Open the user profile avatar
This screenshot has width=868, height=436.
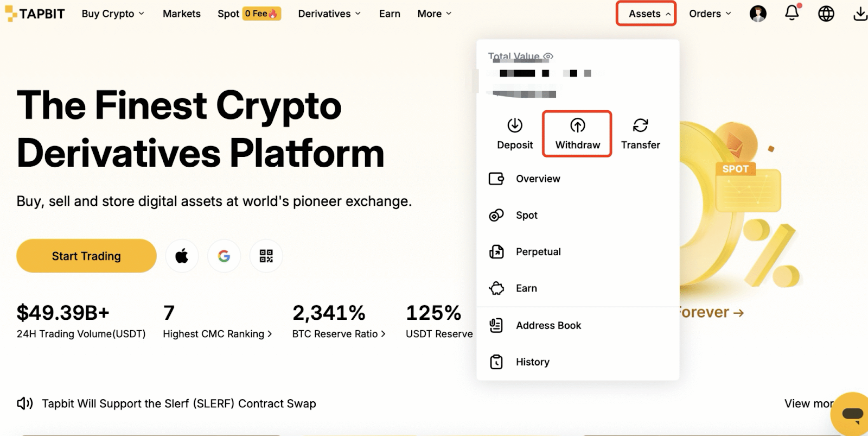pos(758,14)
